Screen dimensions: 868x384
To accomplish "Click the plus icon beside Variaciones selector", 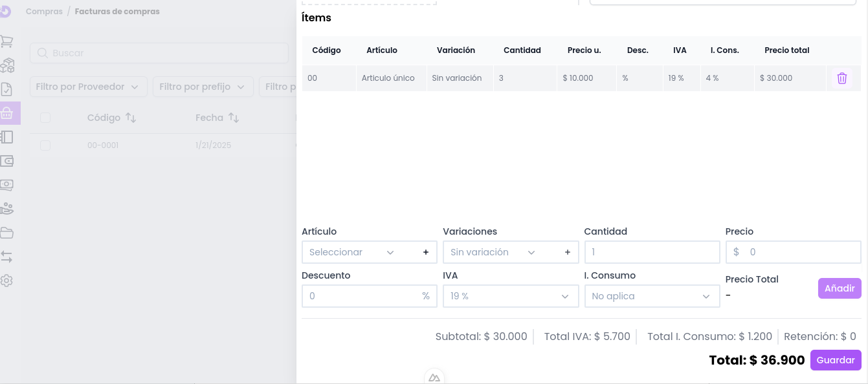I will (x=567, y=252).
